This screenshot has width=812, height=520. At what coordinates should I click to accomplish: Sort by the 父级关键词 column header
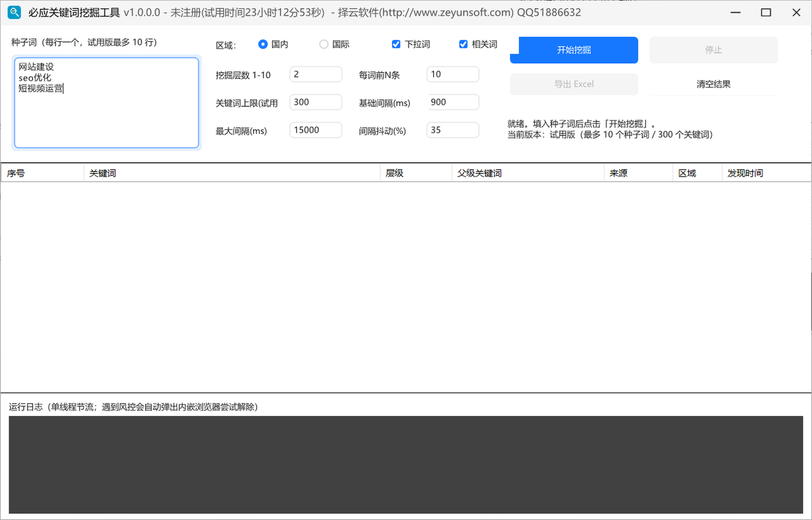pos(528,173)
